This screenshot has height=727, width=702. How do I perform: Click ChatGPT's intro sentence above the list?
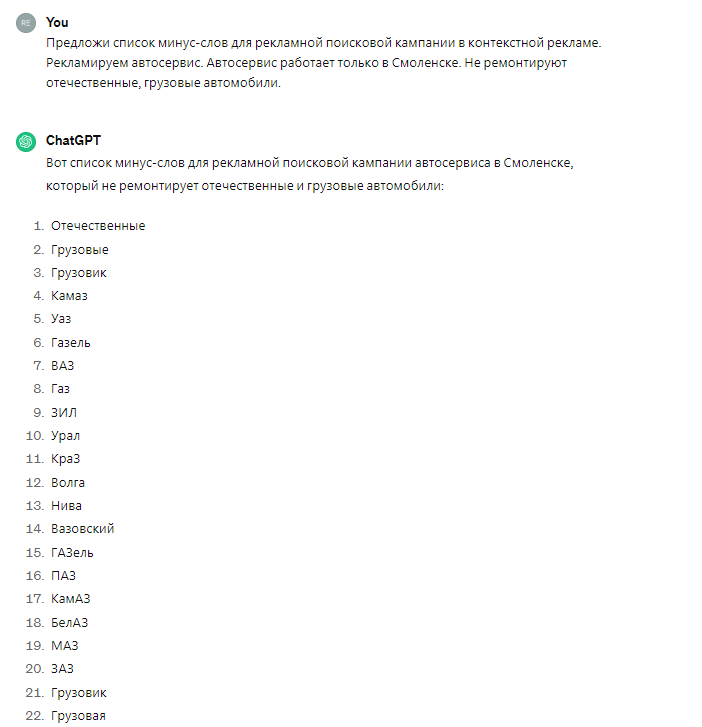[309, 174]
